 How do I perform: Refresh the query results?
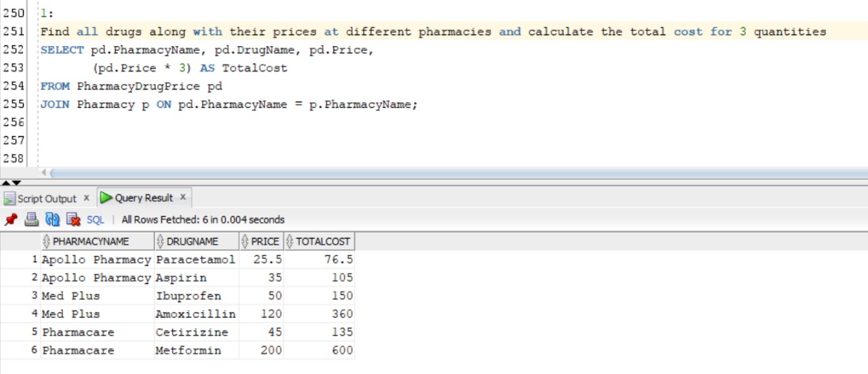(x=52, y=220)
